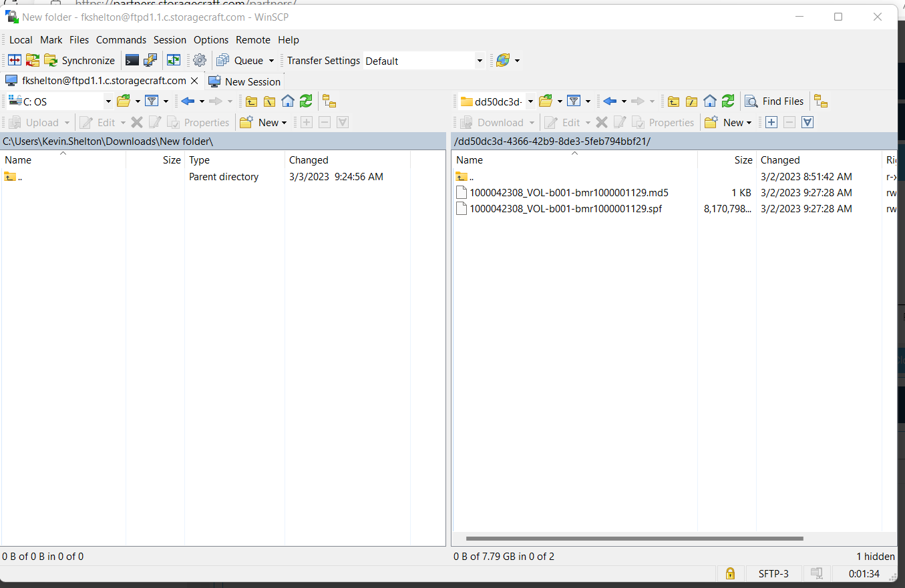The width and height of the screenshot is (905, 588).
Task: Click the padlock icon in status bar
Action: (730, 573)
